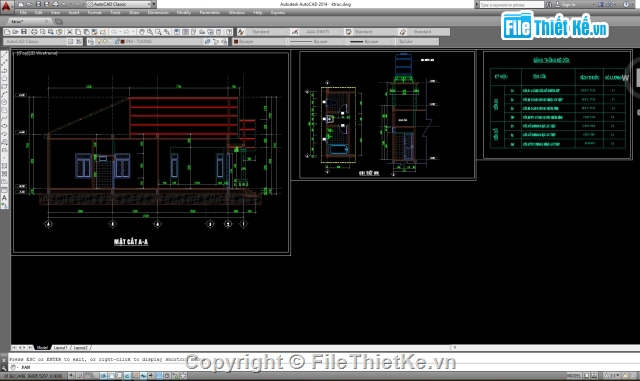Click the Workspace Settings gear icon
640x381 pixels.
(x=70, y=42)
